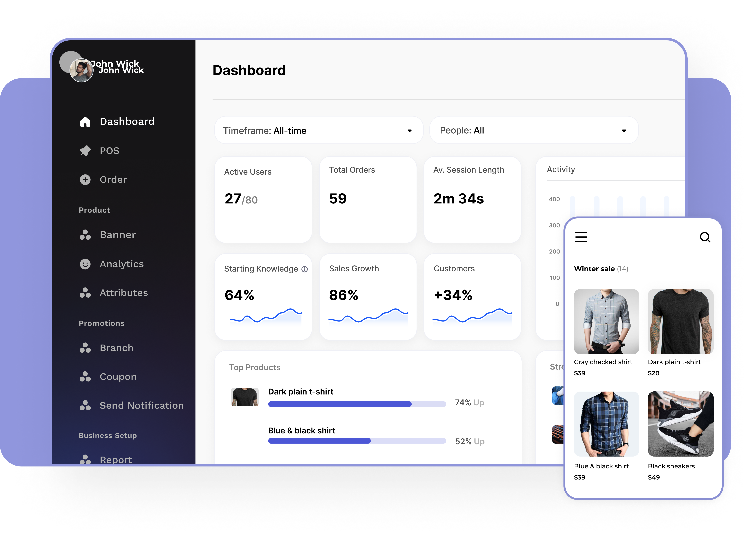Open the Timeframe All-time dropdown

click(318, 130)
